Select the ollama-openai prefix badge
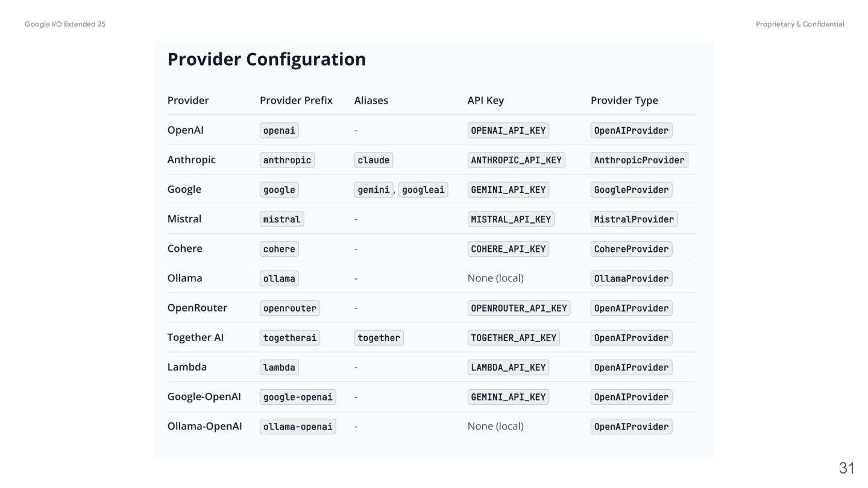 (298, 427)
